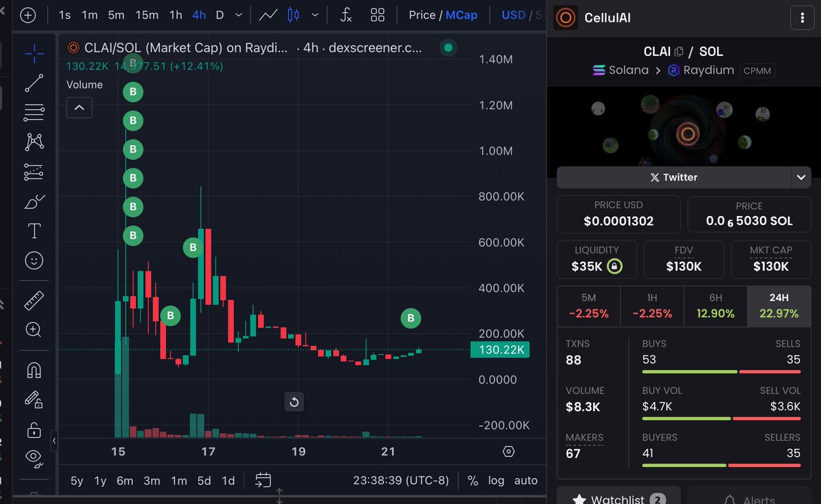Select the 1h timeframe
Screen dimensions: 821x504
click(x=176, y=14)
